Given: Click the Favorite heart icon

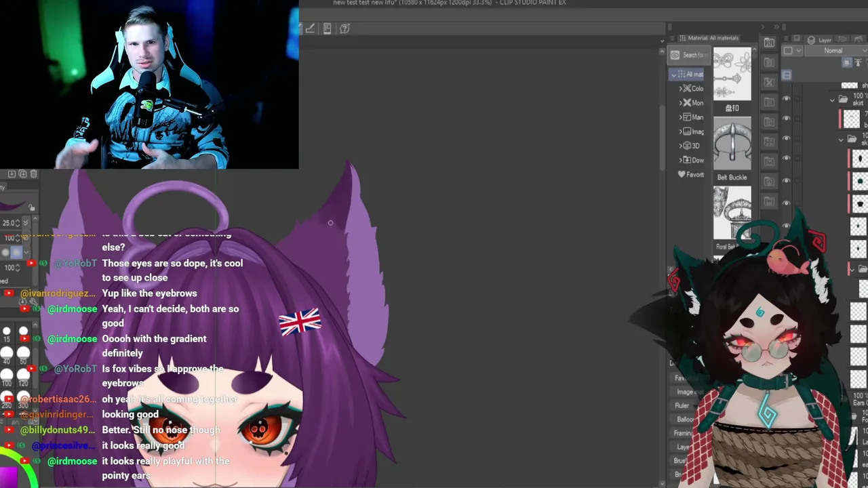Looking at the screenshot, I should click(x=682, y=174).
